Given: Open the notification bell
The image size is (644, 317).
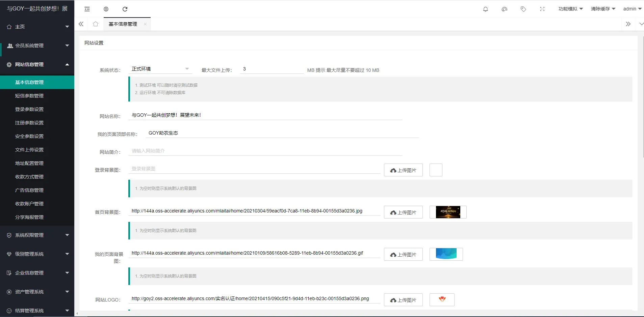Looking at the screenshot, I should 485,9.
